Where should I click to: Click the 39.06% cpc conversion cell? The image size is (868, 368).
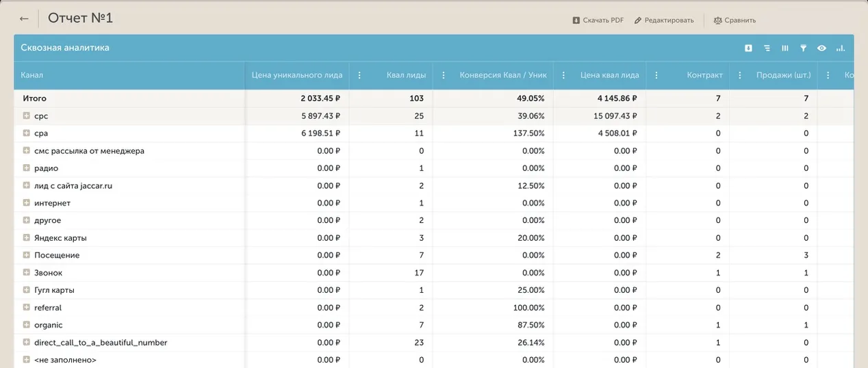tap(531, 116)
